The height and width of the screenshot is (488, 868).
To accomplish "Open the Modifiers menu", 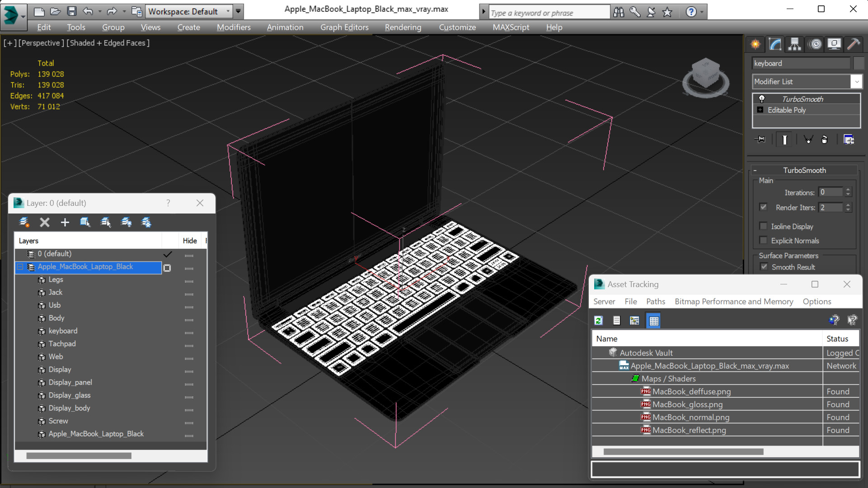I will (234, 27).
